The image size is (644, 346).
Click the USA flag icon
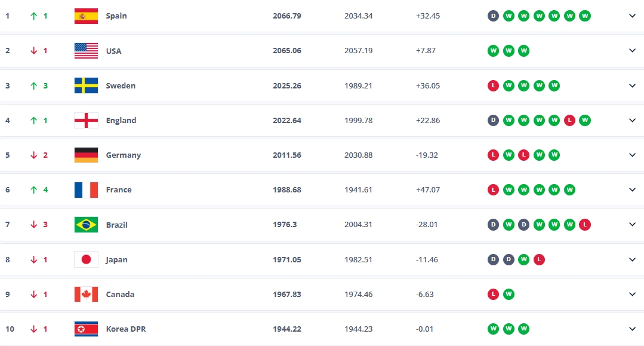point(86,51)
